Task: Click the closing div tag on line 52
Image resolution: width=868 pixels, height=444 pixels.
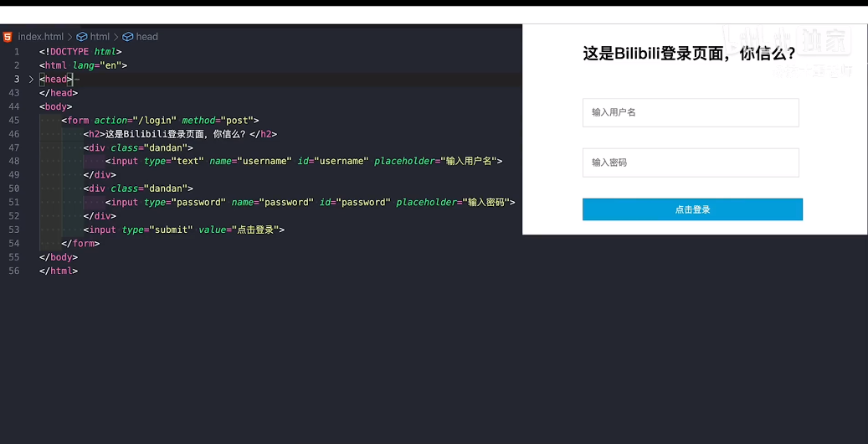Action: pos(100,216)
